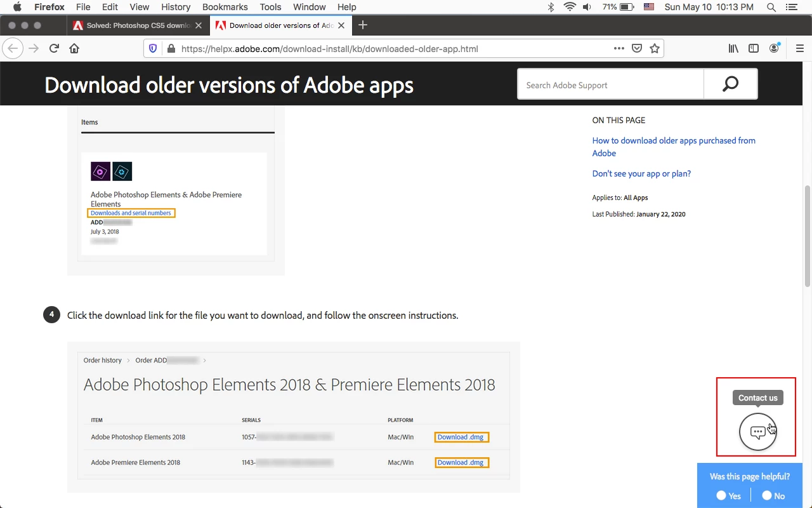Open the Firefox library icon
Screen dimensions: 812x508
pyautogui.click(x=733, y=48)
